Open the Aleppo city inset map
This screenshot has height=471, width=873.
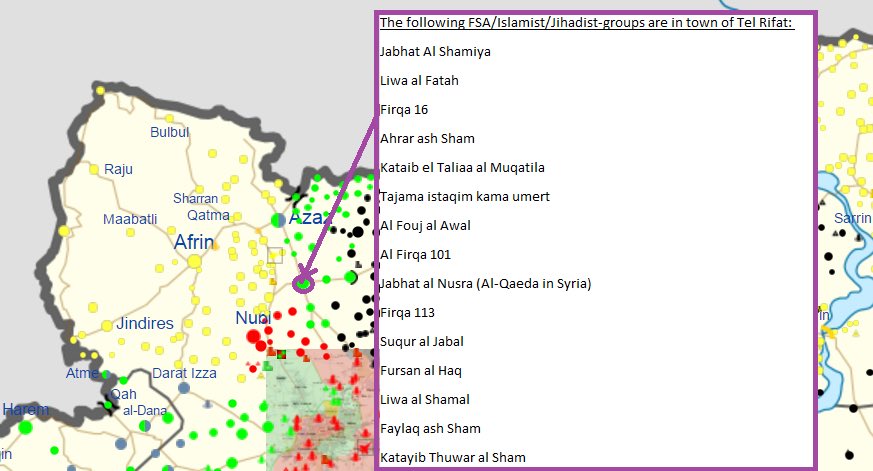[320, 410]
